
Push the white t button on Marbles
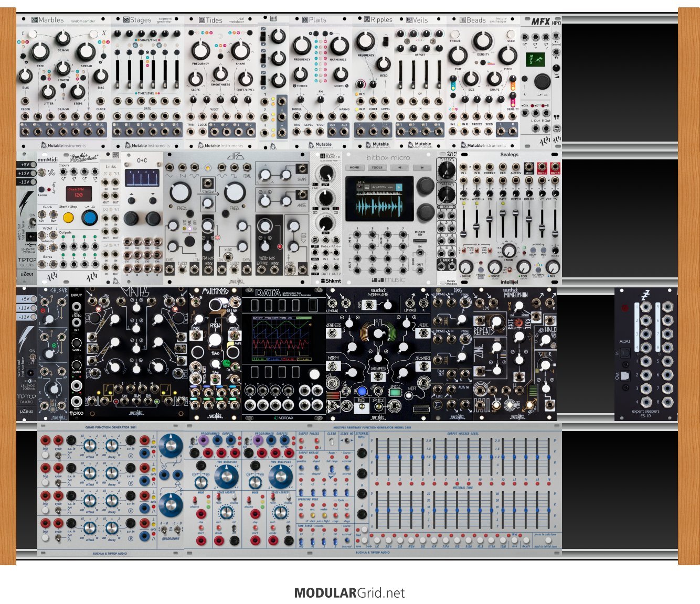(33, 34)
